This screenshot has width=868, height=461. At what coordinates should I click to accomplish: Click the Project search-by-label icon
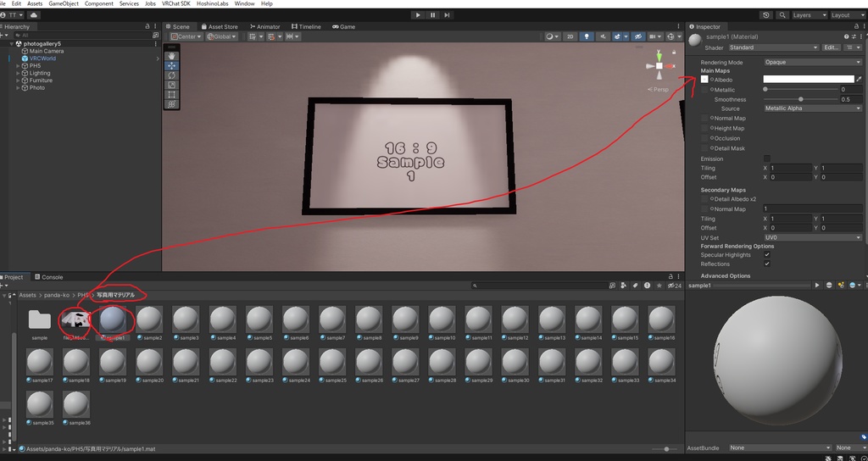pyautogui.click(x=636, y=286)
